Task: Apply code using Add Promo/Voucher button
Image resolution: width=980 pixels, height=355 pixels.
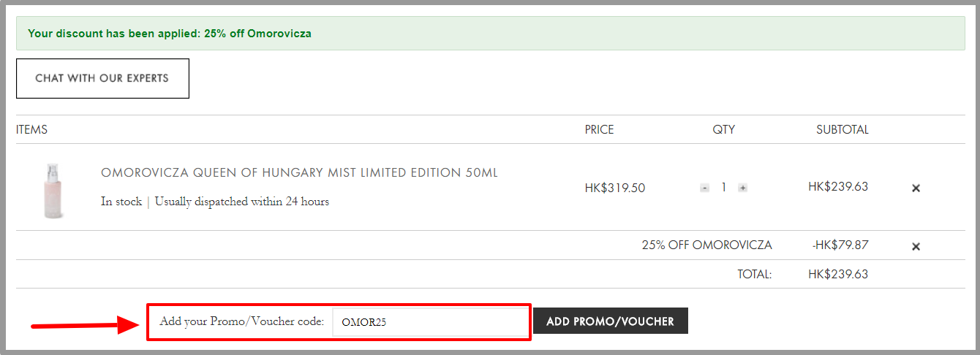Action: (611, 321)
